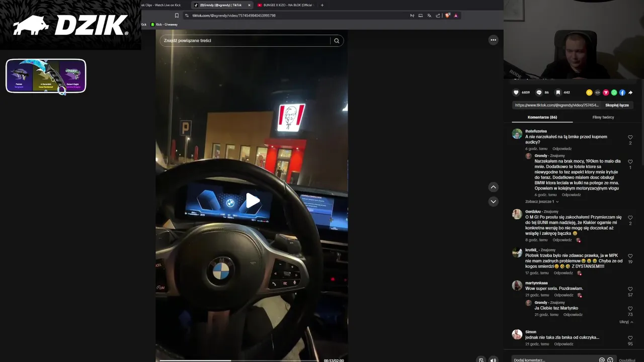Close the Grendy TikTok tab
Screen dimensions: 644x362
pos(249,5)
